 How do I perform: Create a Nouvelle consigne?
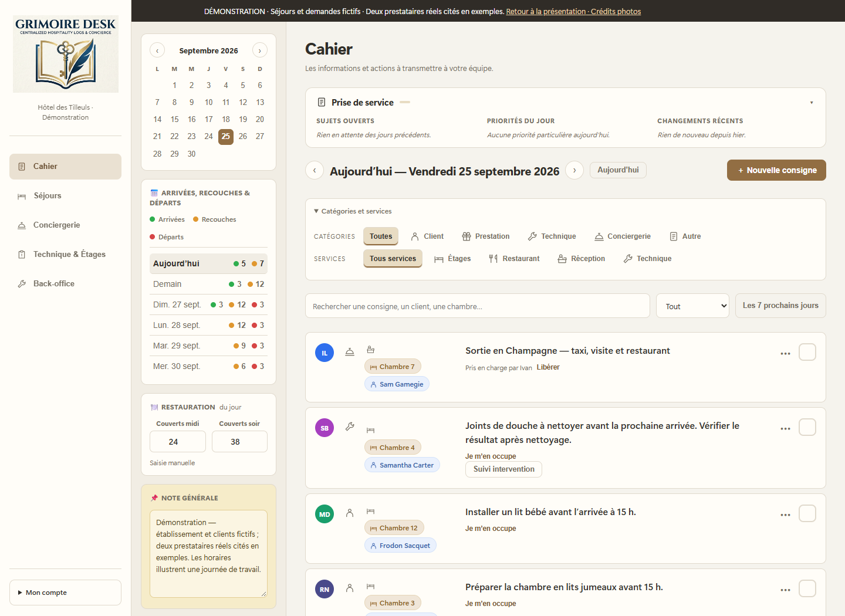776,170
